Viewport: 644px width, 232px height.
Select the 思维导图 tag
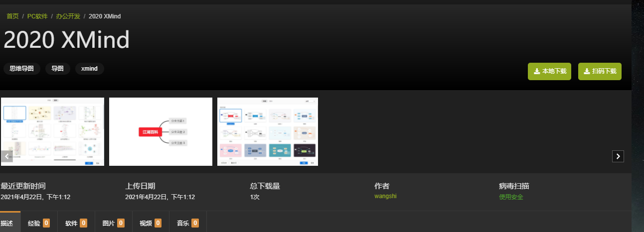[x=21, y=69]
